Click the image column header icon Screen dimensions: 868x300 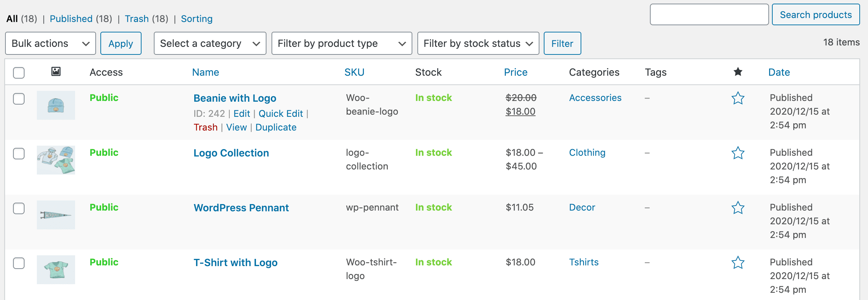coord(56,71)
